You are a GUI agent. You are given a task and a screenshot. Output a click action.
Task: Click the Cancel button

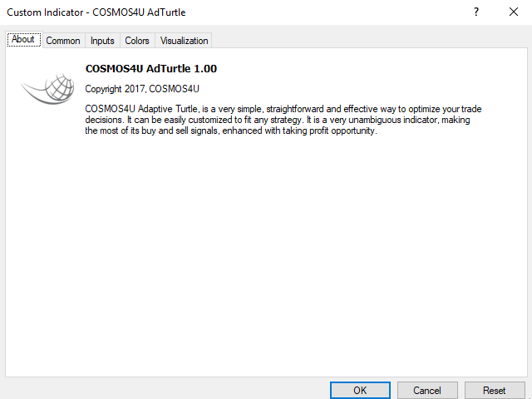click(x=427, y=391)
